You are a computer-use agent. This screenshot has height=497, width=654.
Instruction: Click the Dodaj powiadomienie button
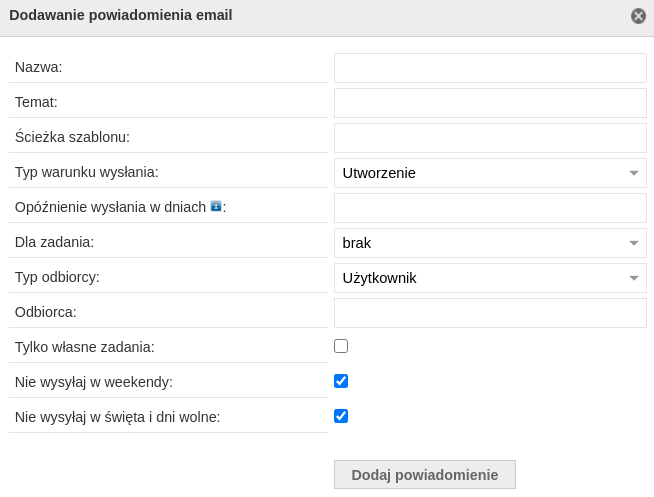425,474
